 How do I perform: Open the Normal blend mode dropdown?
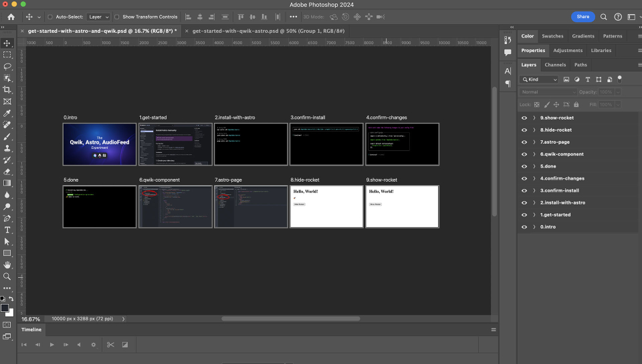coord(548,92)
